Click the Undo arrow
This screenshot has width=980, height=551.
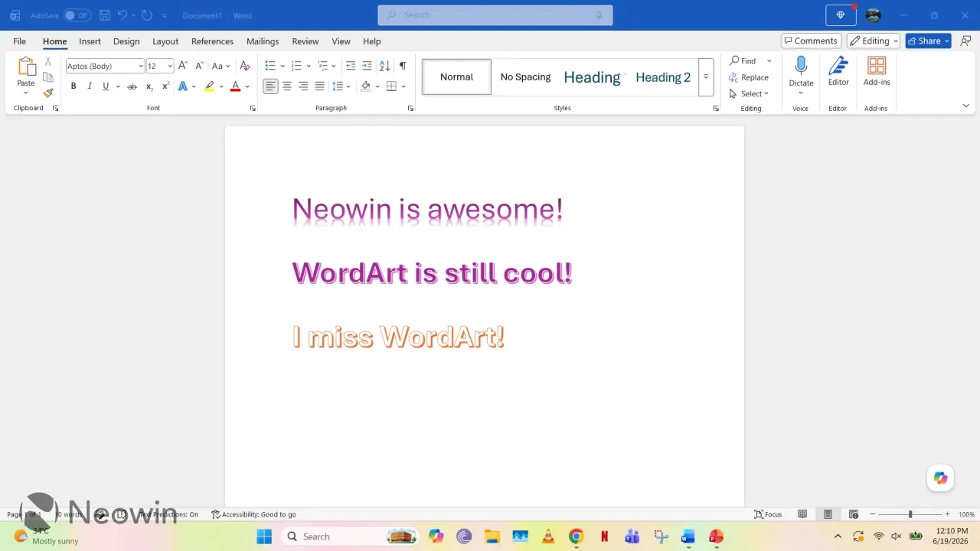click(x=122, y=15)
